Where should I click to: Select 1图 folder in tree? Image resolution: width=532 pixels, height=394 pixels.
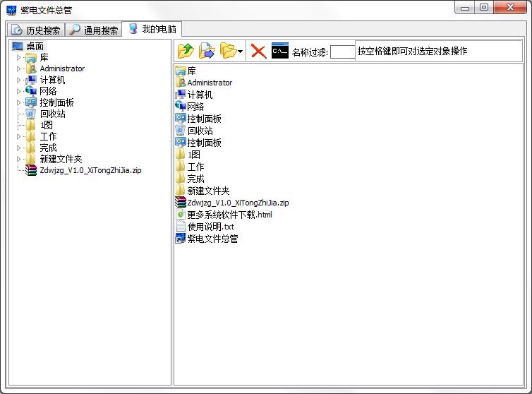click(46, 125)
